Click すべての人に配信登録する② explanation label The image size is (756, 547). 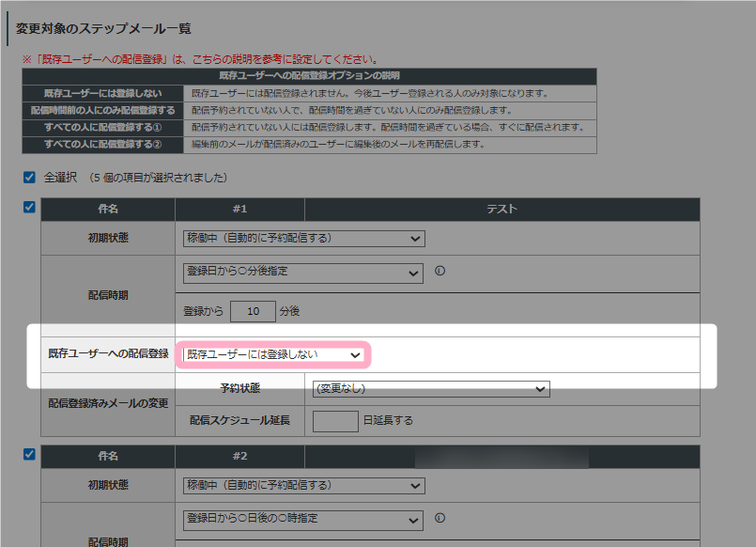pos(102,145)
